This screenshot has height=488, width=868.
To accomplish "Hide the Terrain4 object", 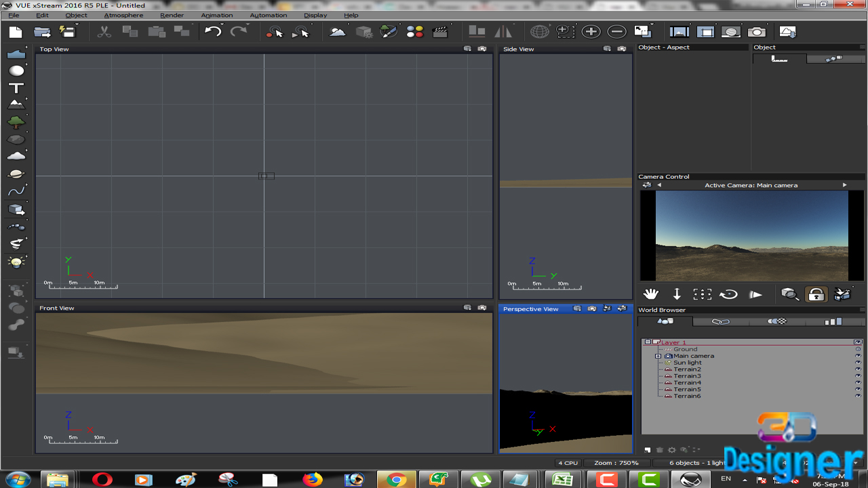I will point(858,383).
